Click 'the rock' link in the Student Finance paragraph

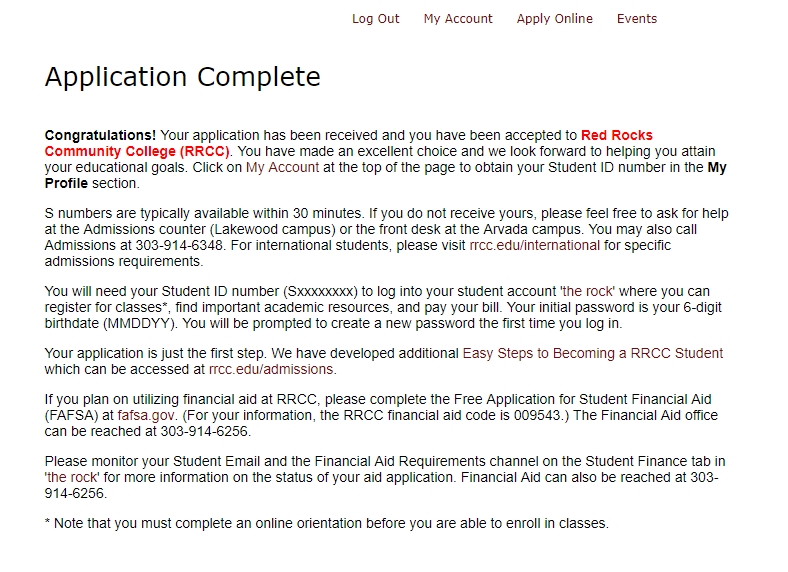tap(72, 478)
